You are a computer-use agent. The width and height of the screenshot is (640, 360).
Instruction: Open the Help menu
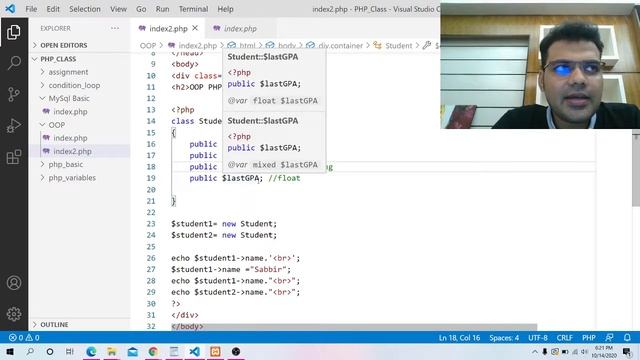coord(225,9)
